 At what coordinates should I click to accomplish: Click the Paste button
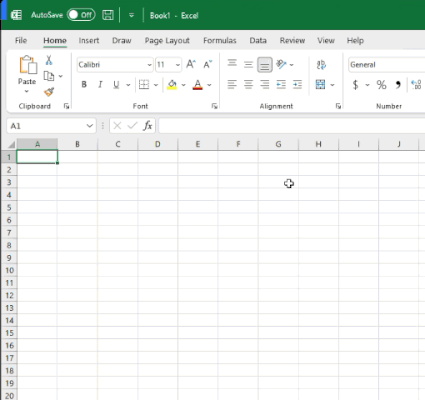[27, 74]
